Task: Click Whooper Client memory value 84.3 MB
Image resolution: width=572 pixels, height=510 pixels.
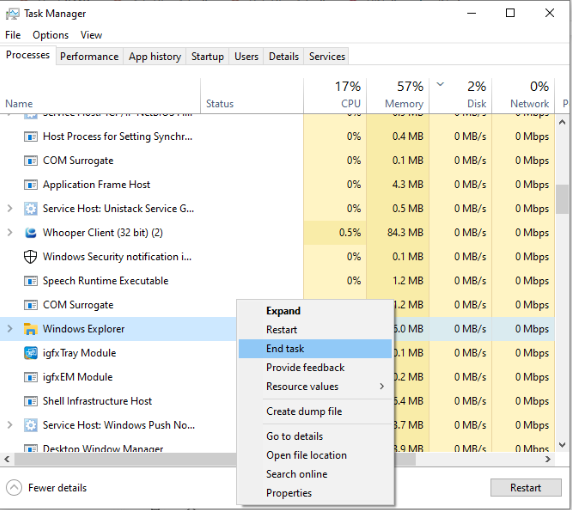Action: tap(405, 232)
